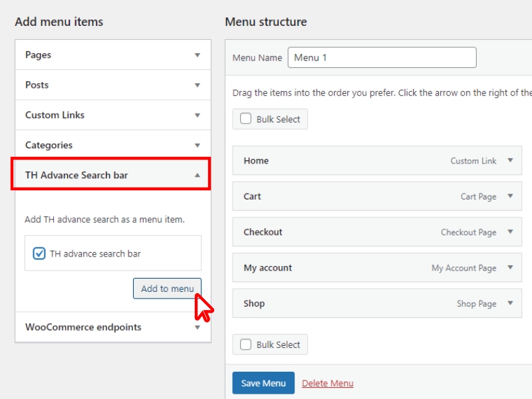Expand the Custom Links accordion arrow
The height and width of the screenshot is (399, 532).
point(197,115)
